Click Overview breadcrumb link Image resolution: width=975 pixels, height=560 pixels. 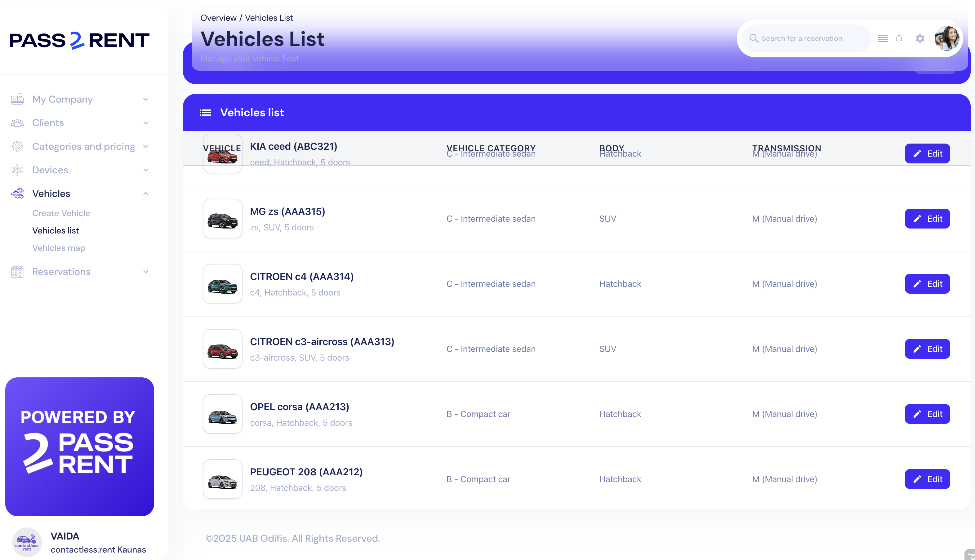(218, 18)
